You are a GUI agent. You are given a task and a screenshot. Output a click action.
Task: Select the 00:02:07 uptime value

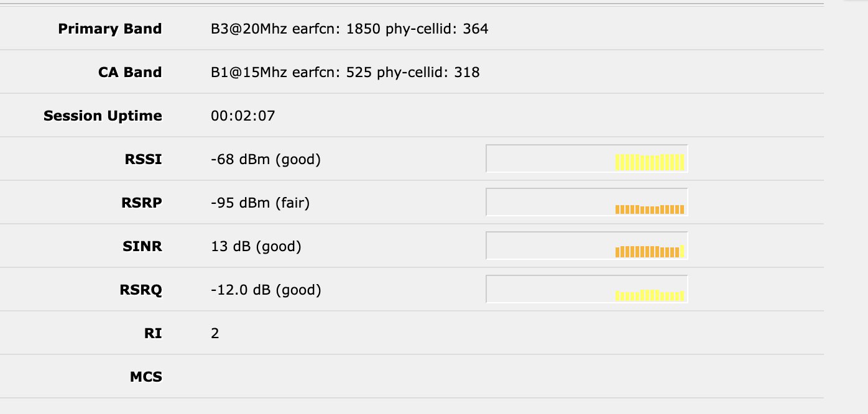pyautogui.click(x=243, y=116)
